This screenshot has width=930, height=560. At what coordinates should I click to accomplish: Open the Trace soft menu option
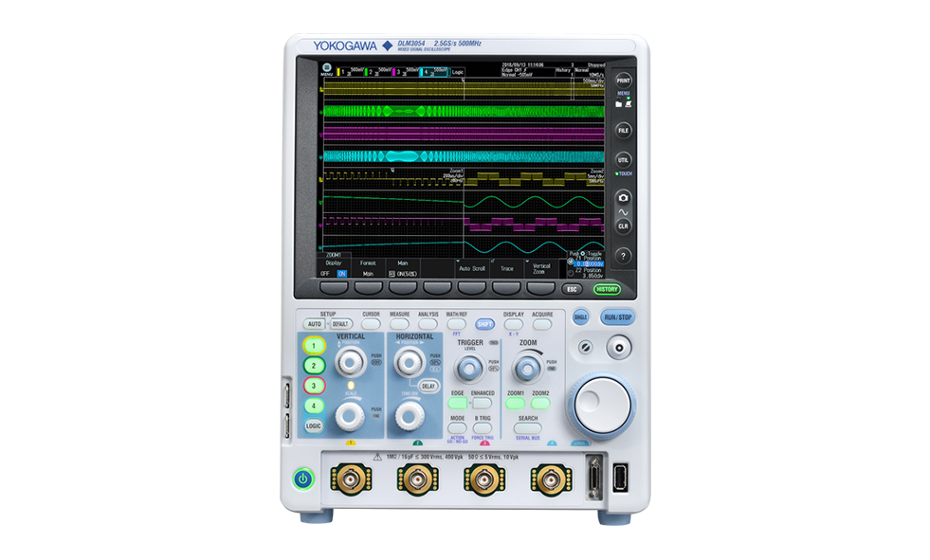[506, 268]
